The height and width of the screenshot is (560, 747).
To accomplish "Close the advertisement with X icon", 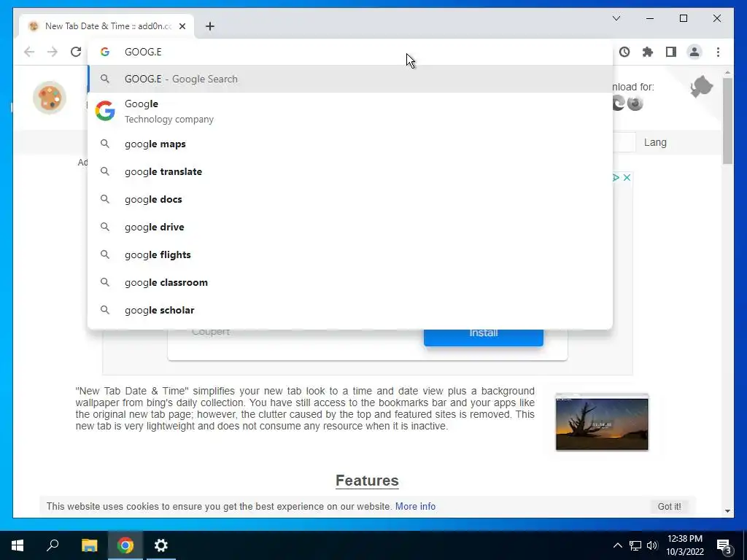I will (627, 178).
